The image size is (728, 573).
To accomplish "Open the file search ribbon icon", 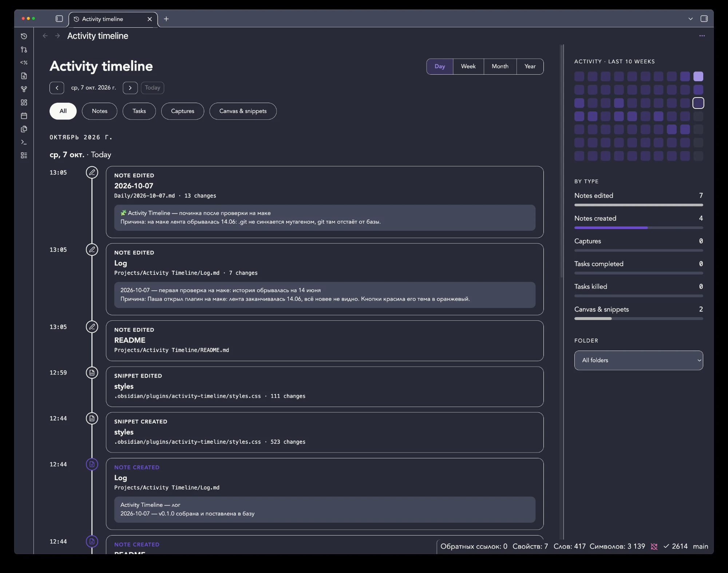I will coord(24,76).
